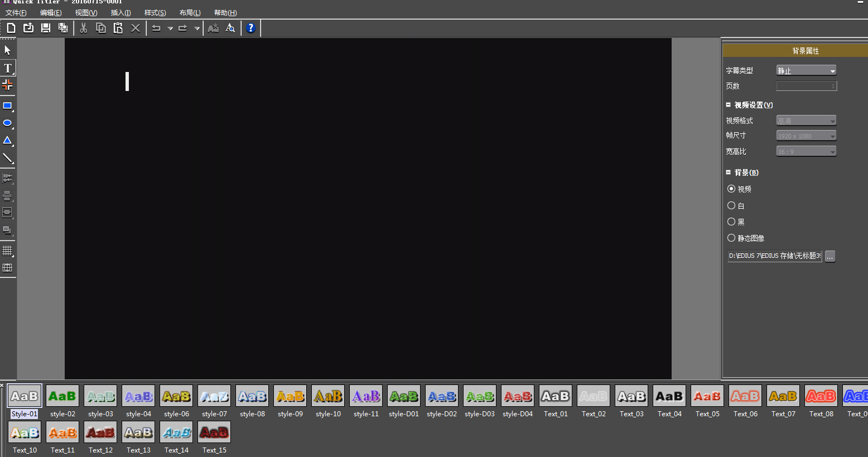Image resolution: width=868 pixels, height=457 pixels.
Task: Select the 白 background radio button
Action: [731, 206]
